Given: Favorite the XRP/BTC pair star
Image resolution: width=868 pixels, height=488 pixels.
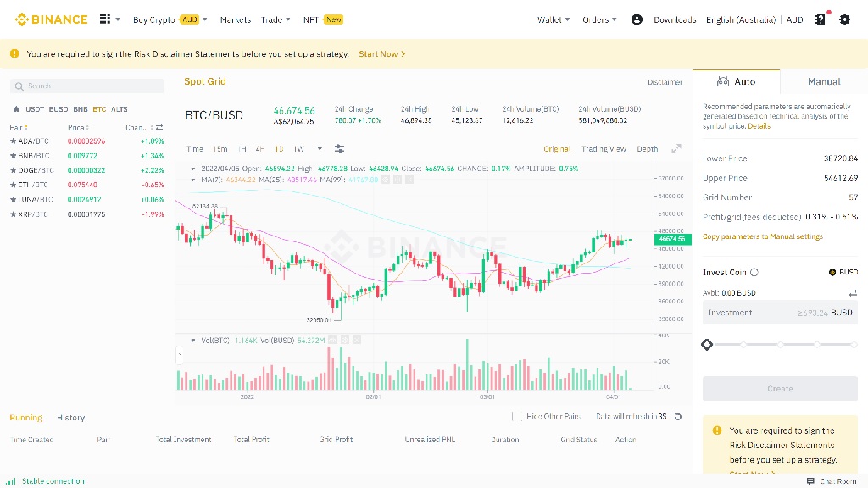Looking at the screenshot, I should 14,214.
